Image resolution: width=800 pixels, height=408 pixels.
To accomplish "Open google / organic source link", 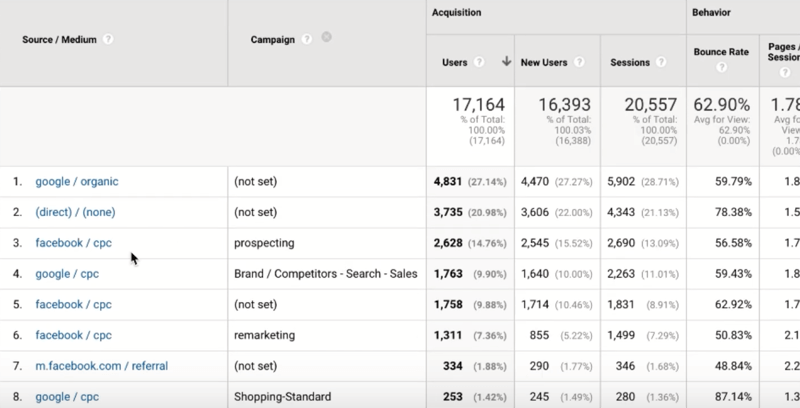I will (x=77, y=182).
